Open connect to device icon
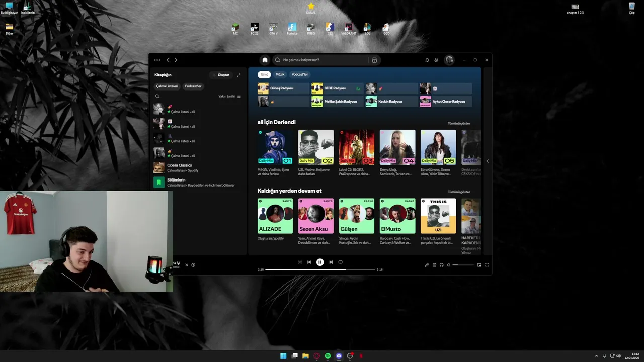The height and width of the screenshot is (362, 644). point(441,265)
